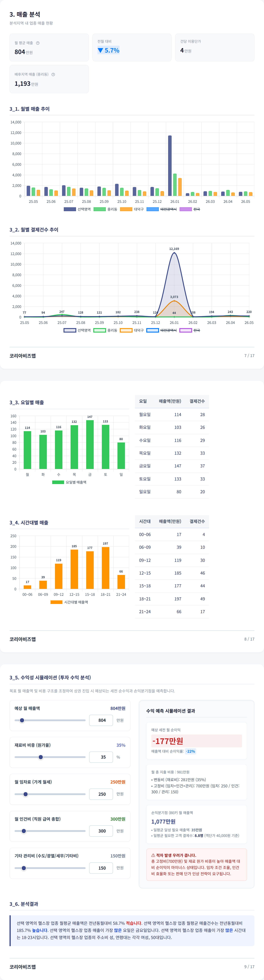Click the 월 총 지출 비용 : 981만원 line
264x980 pixels.
[170, 772]
